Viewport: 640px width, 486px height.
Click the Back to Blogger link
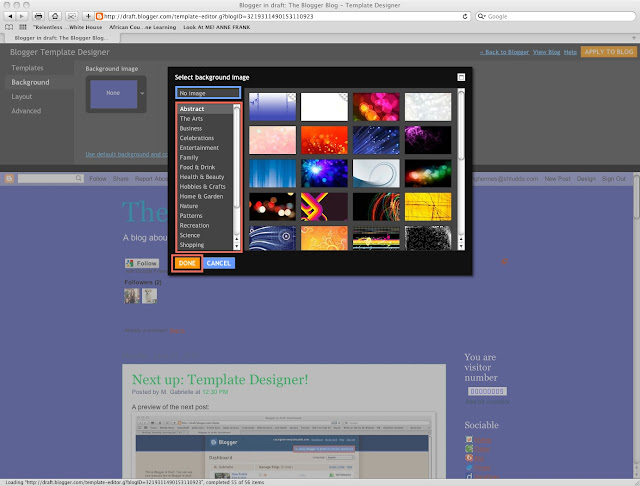(504, 52)
